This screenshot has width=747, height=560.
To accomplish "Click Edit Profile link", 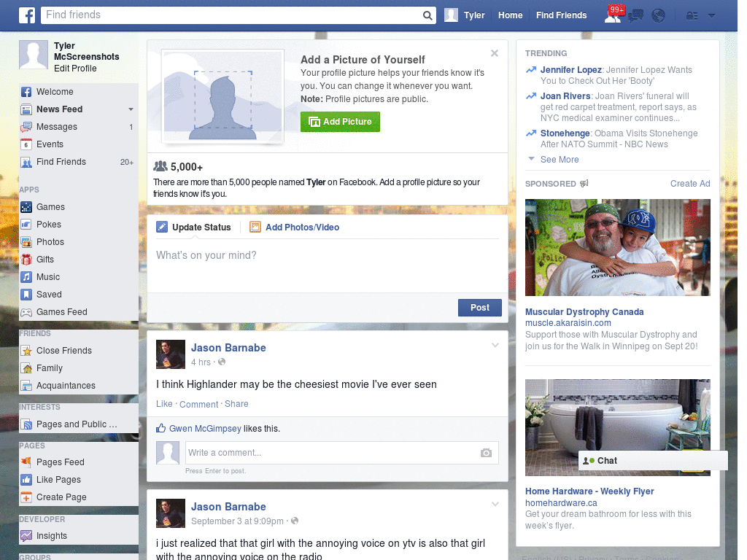I will (x=75, y=69).
